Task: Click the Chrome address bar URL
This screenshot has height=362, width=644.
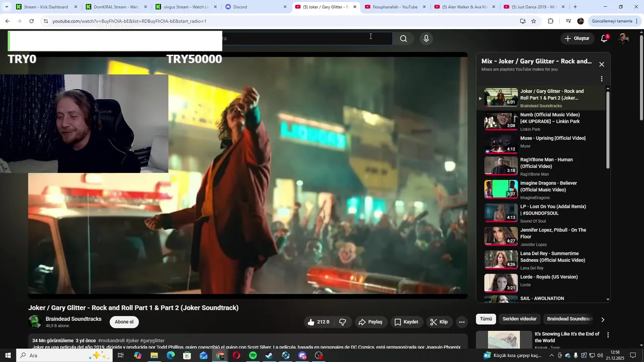Action: tap(129, 21)
